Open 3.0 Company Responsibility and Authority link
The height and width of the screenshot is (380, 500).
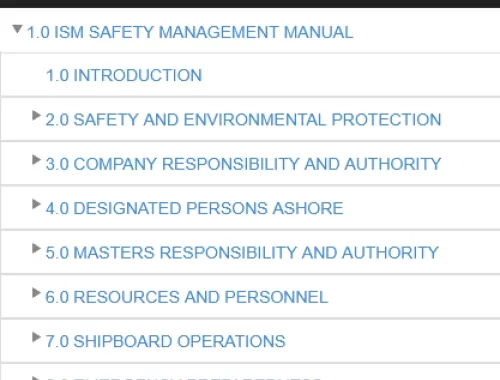(243, 164)
